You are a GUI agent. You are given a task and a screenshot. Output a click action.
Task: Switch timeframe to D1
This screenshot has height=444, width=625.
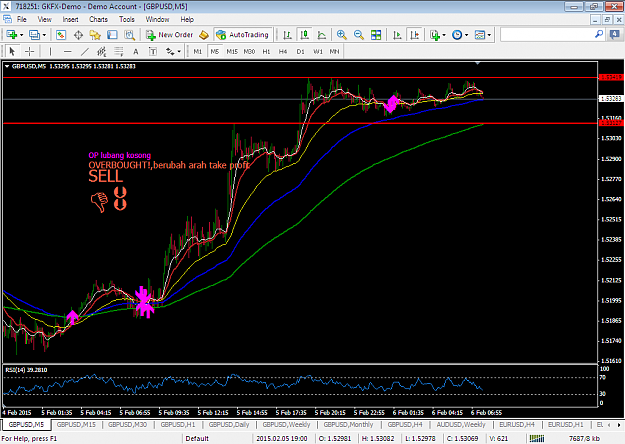[301, 51]
